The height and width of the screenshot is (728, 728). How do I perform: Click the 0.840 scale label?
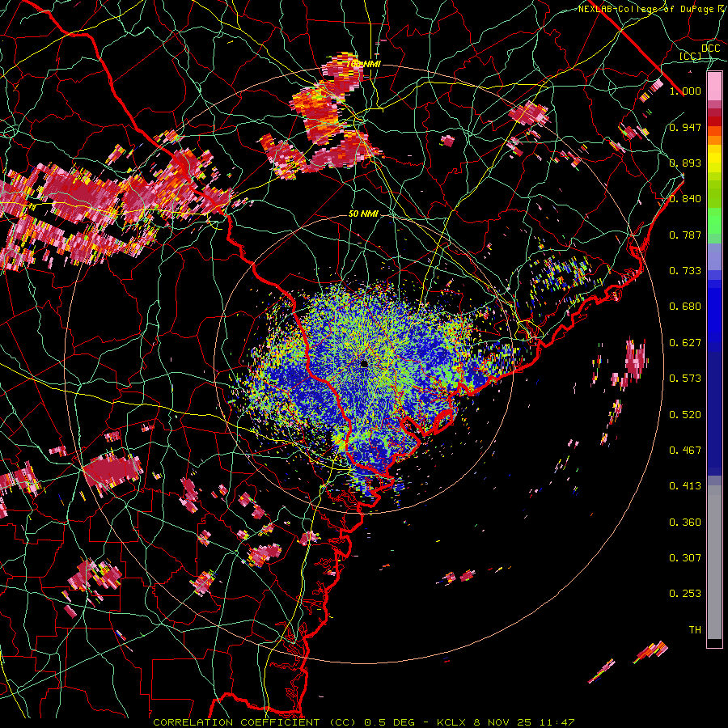(x=685, y=199)
